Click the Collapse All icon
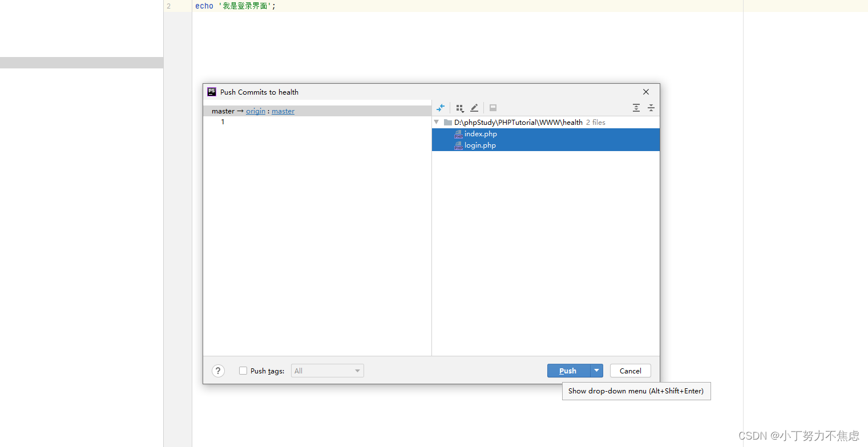Screen dimensions: 868x447 point(651,108)
